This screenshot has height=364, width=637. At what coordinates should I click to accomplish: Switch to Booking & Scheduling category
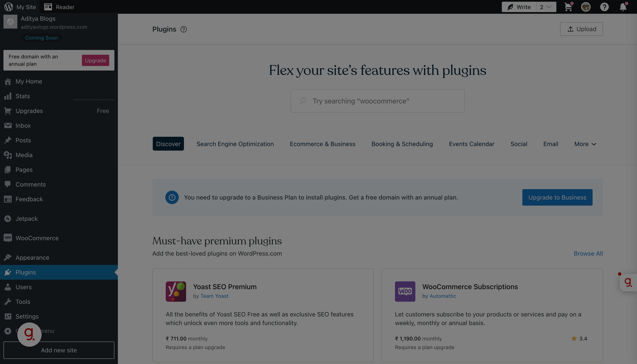pos(402,144)
